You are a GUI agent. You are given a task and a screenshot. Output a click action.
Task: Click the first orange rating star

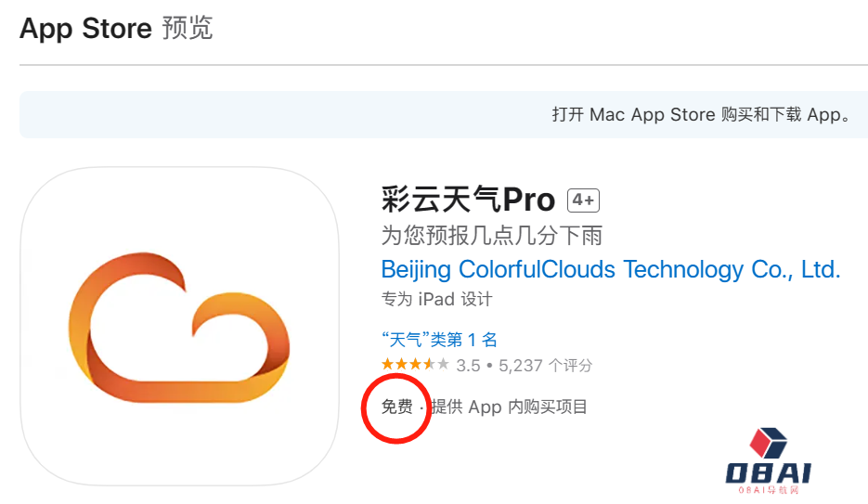[x=387, y=365]
